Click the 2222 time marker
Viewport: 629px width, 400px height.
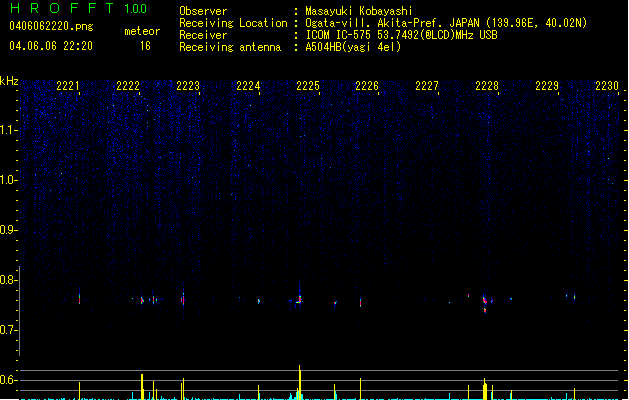pos(128,86)
